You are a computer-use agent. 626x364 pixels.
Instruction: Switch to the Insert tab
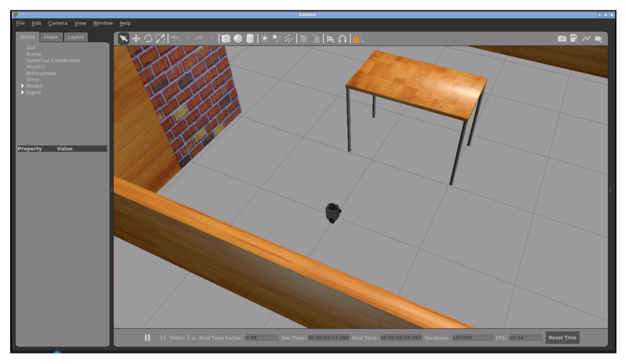click(x=51, y=37)
